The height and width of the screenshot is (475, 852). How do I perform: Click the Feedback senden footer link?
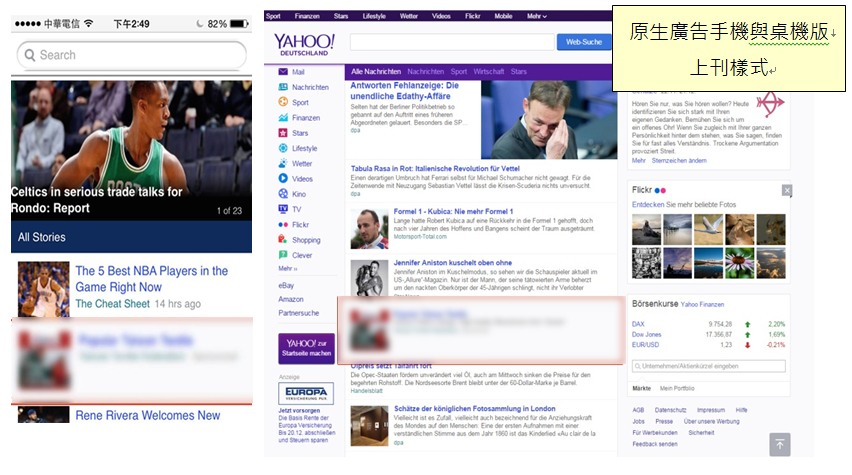tap(655, 444)
